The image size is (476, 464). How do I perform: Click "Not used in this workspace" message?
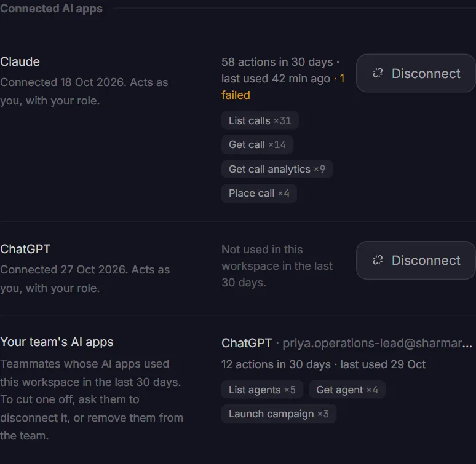tap(277, 266)
